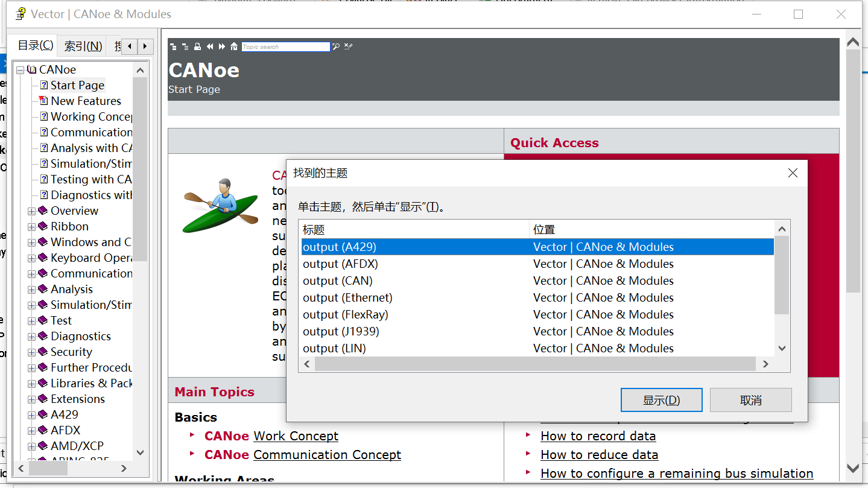This screenshot has height=488, width=868.
Task: Click the book icon beside Test
Action: pyautogui.click(x=43, y=320)
